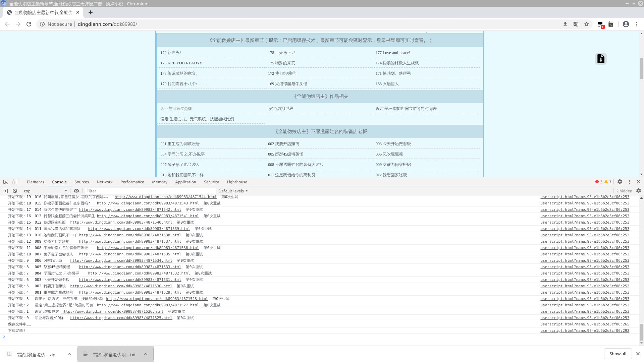
Task: Click the 2 hidden messages expander
Action: [x=624, y=190]
